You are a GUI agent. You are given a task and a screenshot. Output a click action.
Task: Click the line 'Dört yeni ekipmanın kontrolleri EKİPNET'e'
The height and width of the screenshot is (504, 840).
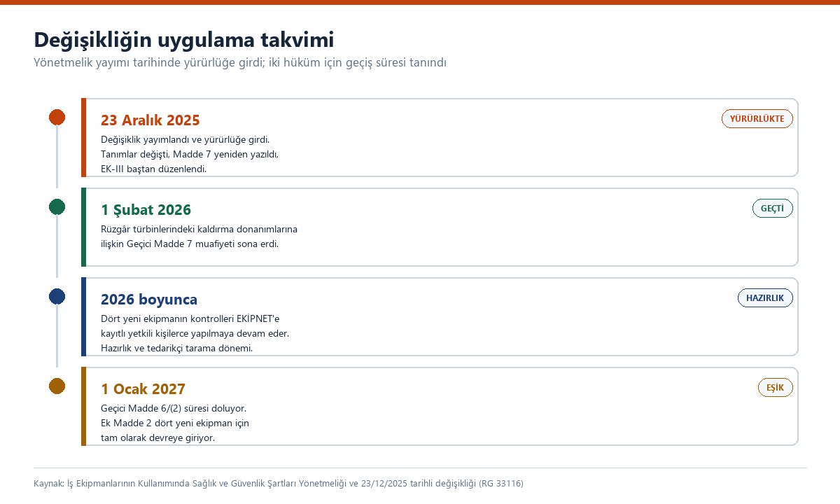[x=190, y=318]
